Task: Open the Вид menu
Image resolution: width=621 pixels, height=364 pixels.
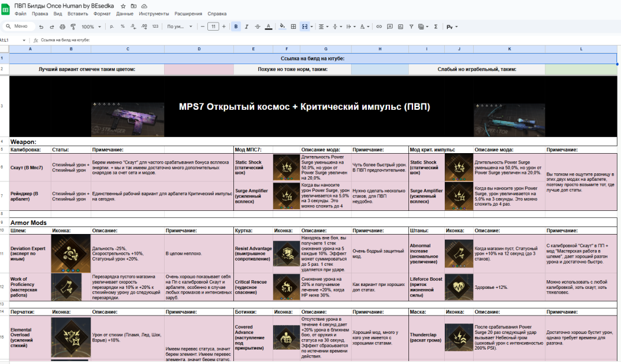Action: [x=58, y=13]
